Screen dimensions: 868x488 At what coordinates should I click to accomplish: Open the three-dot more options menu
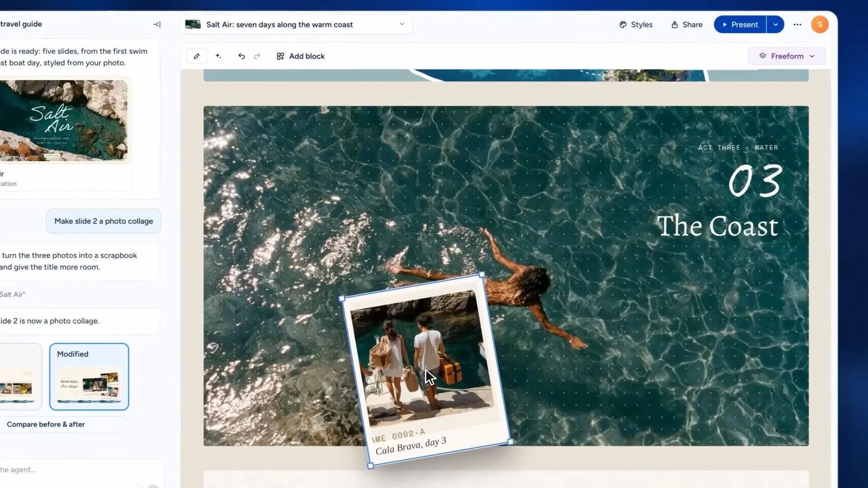pos(797,24)
